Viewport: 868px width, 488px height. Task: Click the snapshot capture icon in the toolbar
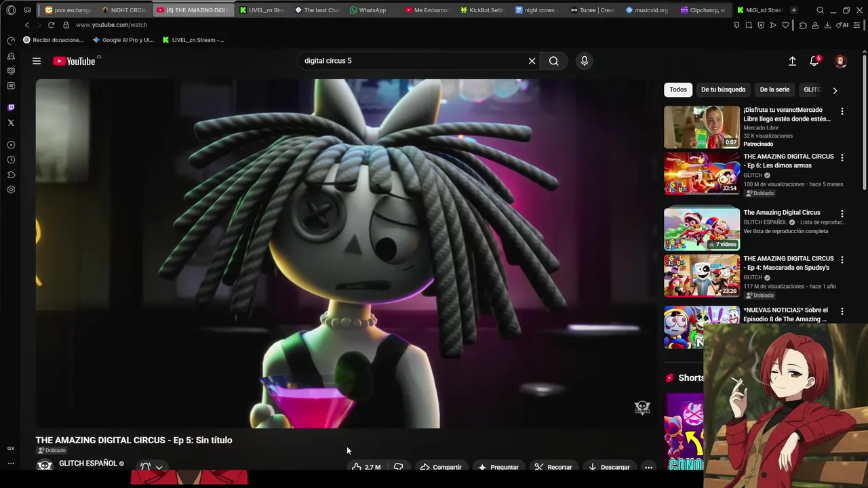(x=749, y=25)
